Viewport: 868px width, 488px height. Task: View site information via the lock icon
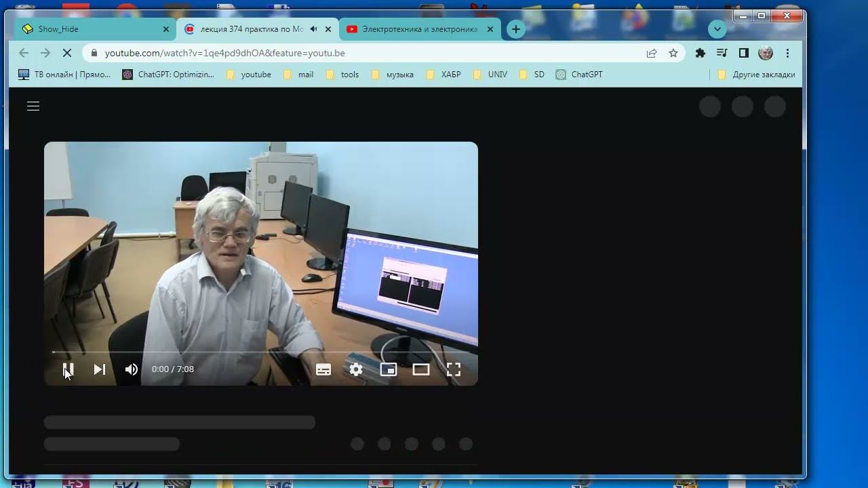(x=94, y=53)
